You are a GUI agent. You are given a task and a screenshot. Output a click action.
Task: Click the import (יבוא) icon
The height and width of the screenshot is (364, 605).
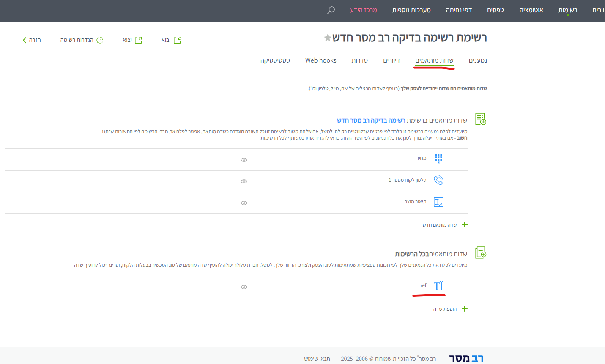point(177,40)
